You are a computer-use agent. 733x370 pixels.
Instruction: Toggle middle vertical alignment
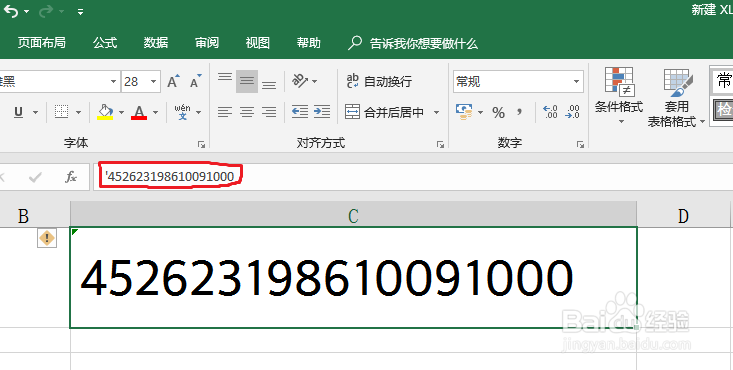click(x=247, y=81)
